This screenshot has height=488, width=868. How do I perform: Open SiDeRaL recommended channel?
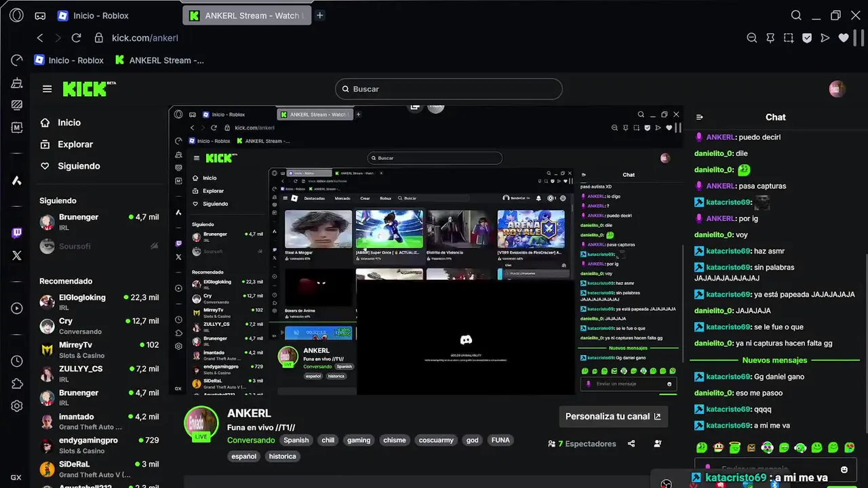(x=99, y=469)
